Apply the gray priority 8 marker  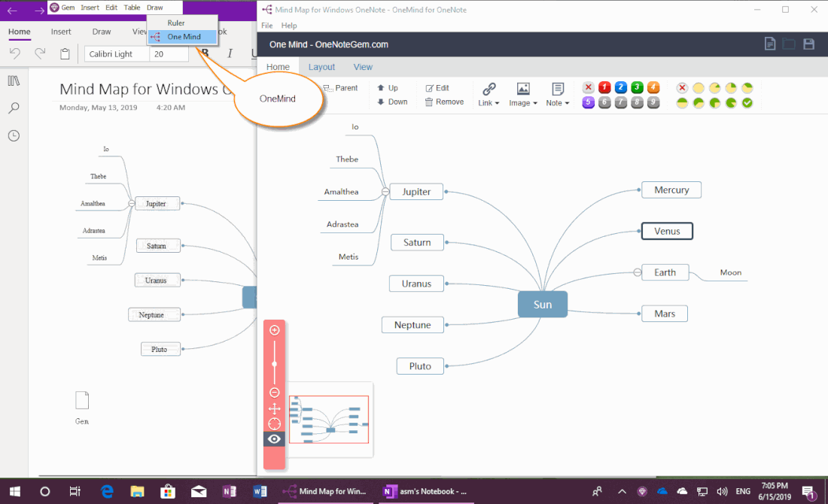click(x=638, y=102)
